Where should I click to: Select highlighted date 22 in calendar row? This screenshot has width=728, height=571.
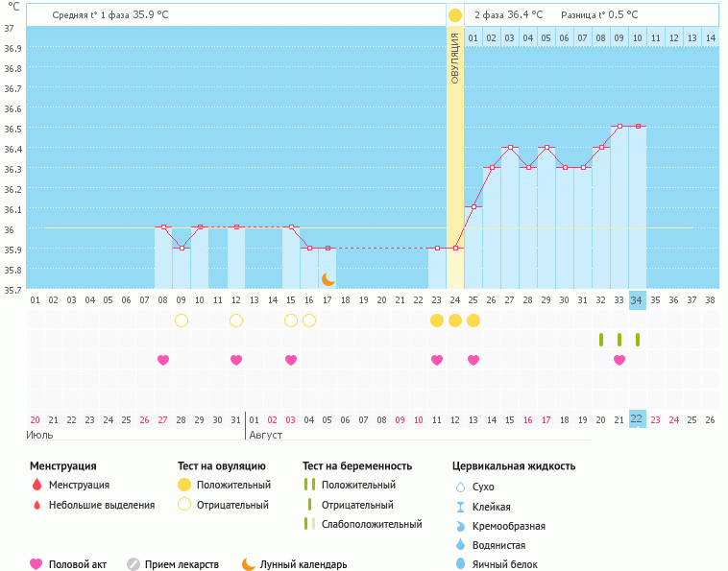[x=638, y=419]
